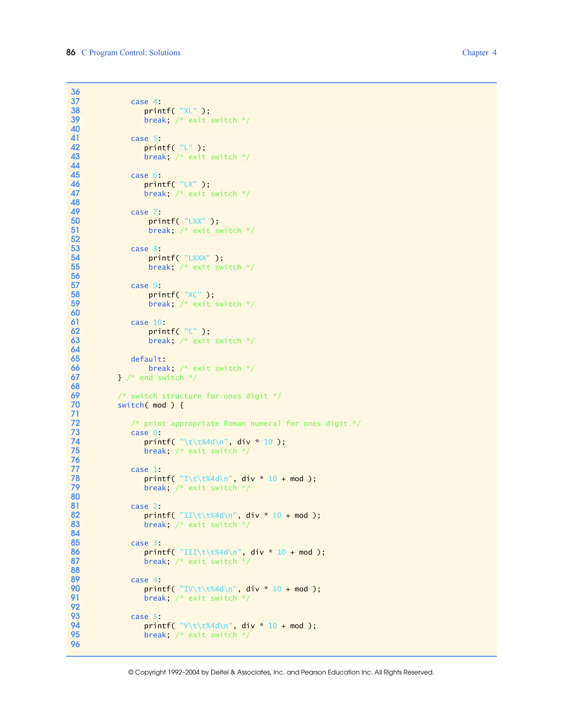Screen dimensions: 563x728
Task: Click the page number 86 in the header
Action: tap(71, 53)
